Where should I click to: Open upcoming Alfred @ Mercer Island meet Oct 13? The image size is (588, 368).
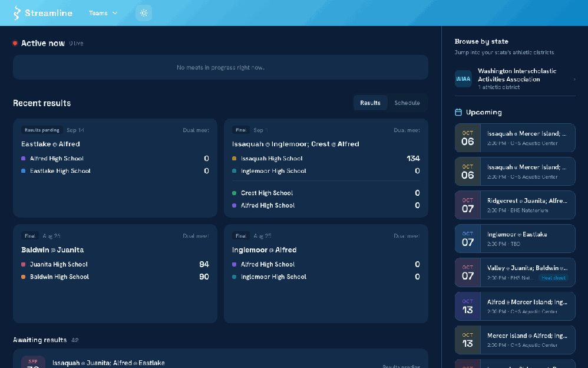(515, 306)
